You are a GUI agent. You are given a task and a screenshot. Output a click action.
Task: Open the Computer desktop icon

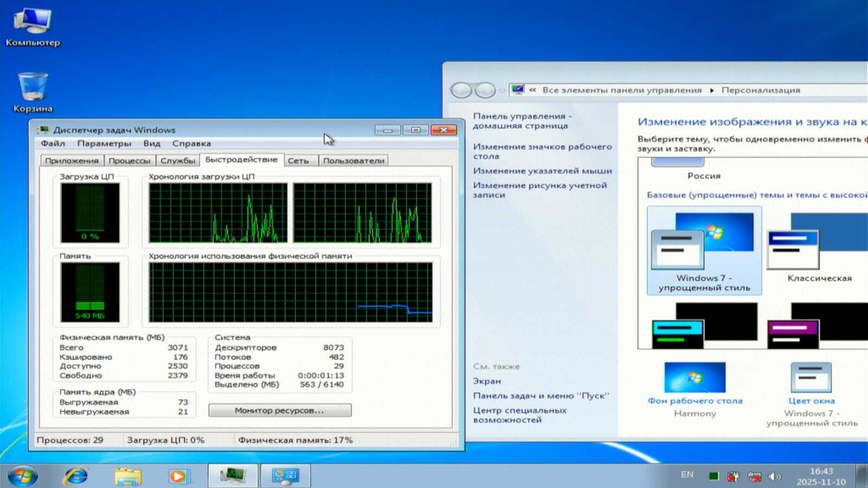tap(33, 26)
